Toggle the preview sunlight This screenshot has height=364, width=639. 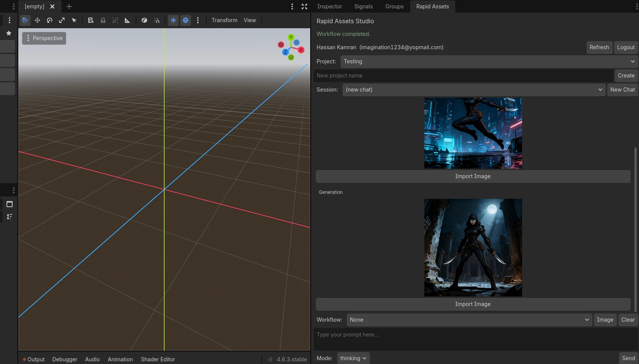pos(173,20)
